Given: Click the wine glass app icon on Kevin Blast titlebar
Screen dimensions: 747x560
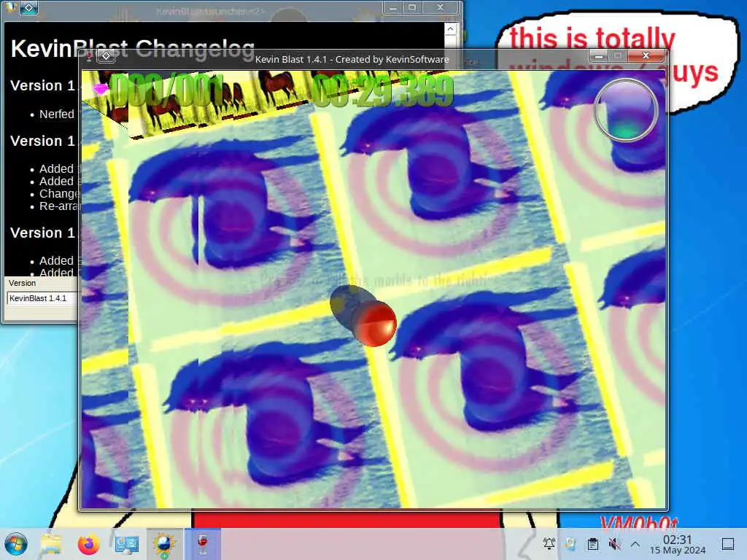Looking at the screenshot, I should pos(88,56).
